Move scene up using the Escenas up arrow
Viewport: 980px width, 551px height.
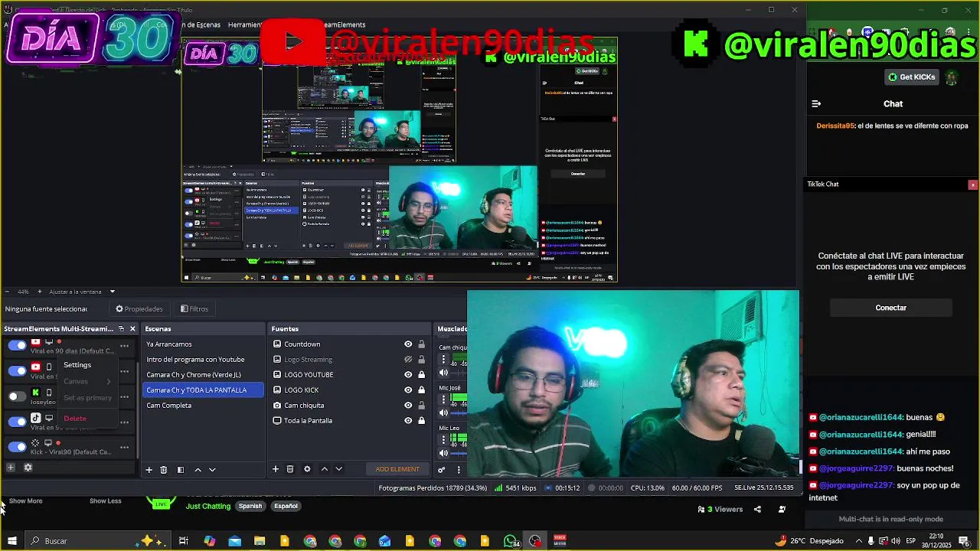[x=198, y=470]
